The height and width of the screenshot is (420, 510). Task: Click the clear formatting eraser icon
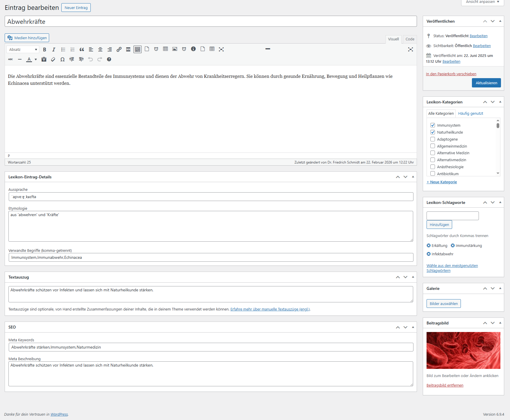point(53,59)
